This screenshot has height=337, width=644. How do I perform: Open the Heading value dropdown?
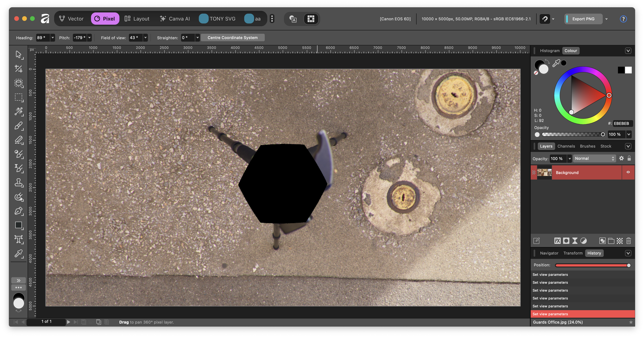pos(53,38)
